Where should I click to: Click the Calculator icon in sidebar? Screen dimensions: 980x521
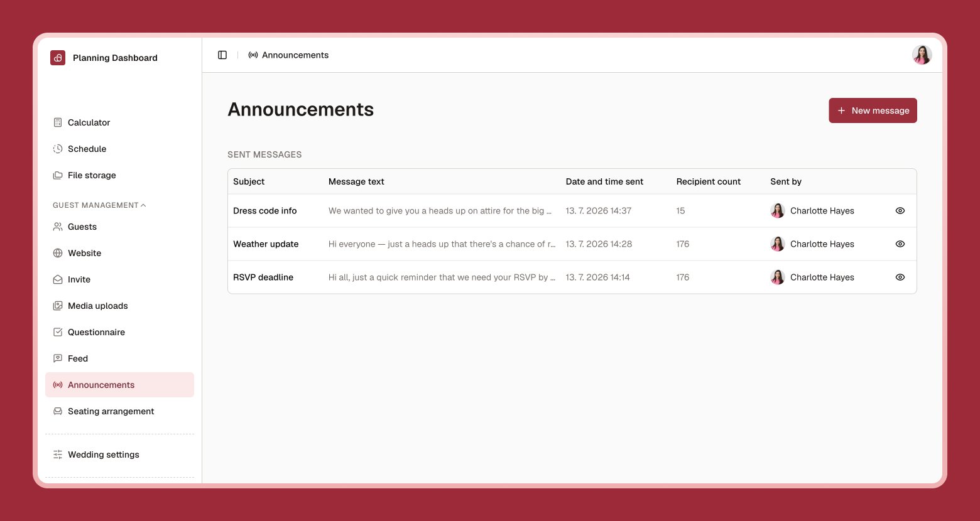(x=58, y=122)
